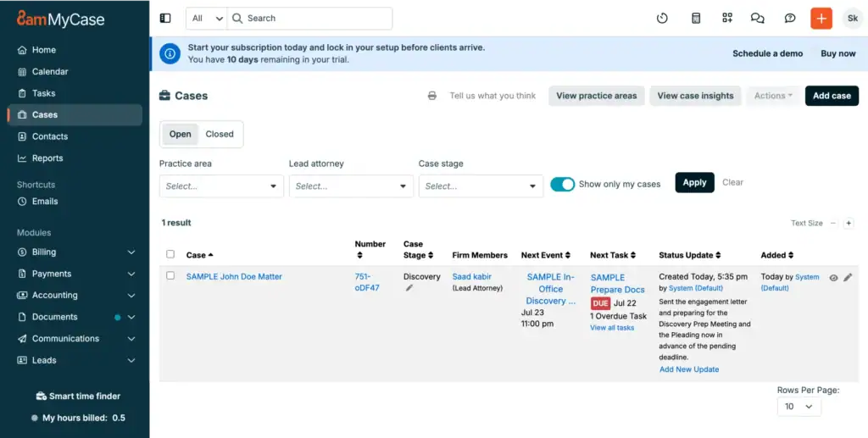Toggle the sidebar collapse icon
Viewport: 868px width, 438px height.
coord(165,19)
